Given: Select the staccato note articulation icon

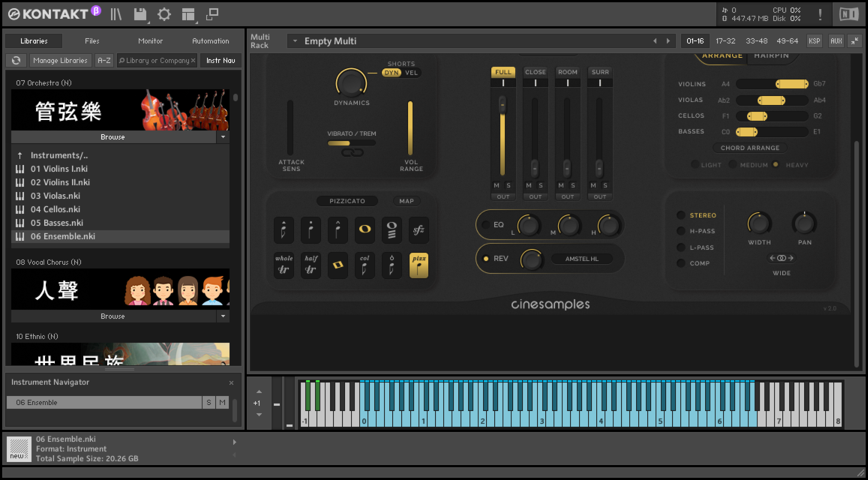Looking at the screenshot, I should point(311,230).
